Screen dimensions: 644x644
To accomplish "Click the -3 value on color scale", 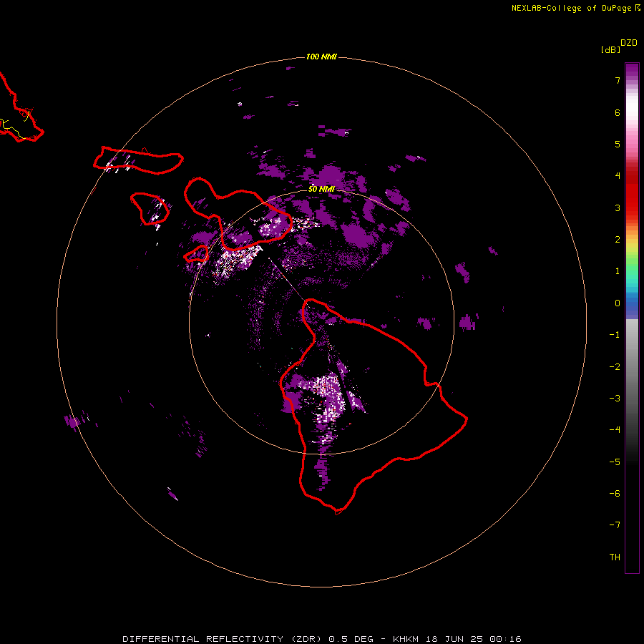I will point(615,399).
